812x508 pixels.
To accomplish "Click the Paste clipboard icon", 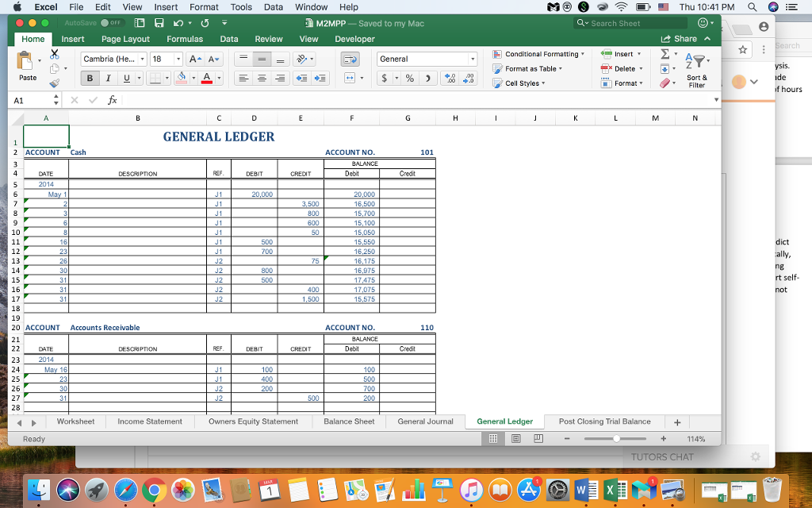I will (x=25, y=61).
